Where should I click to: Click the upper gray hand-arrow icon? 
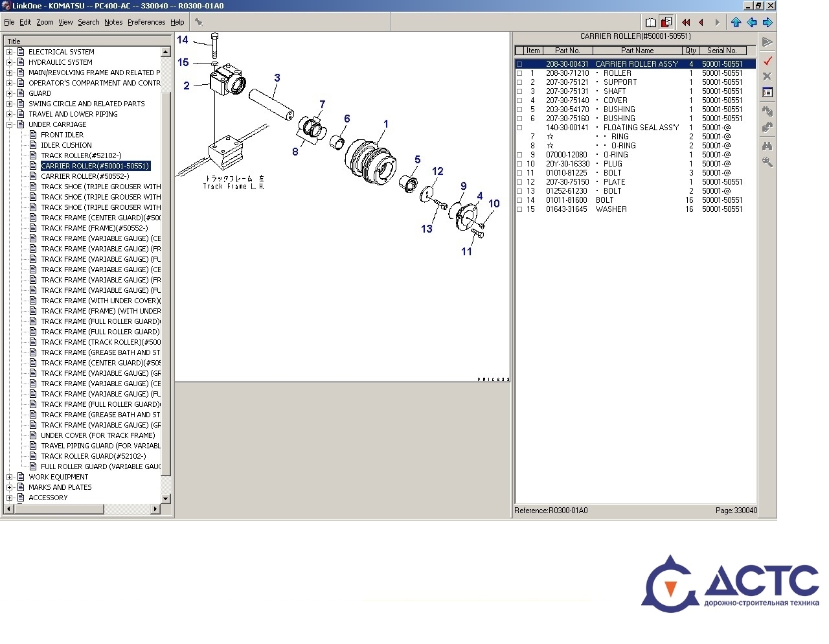[x=767, y=111]
